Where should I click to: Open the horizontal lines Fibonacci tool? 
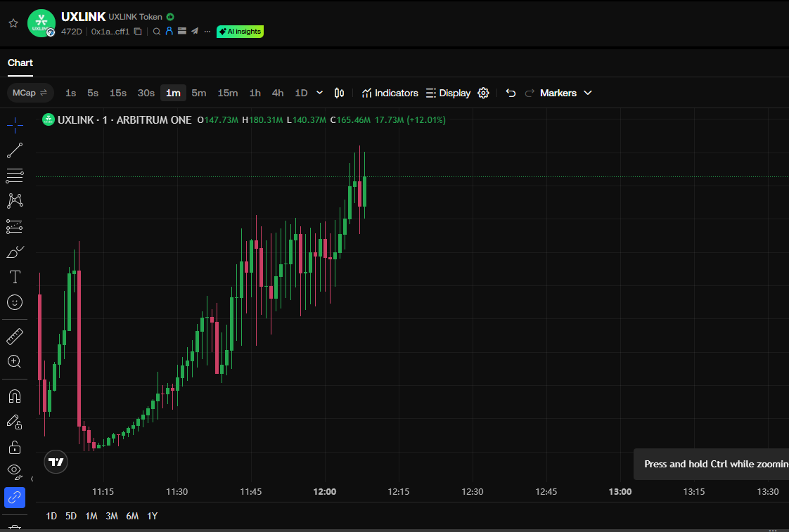(15, 176)
